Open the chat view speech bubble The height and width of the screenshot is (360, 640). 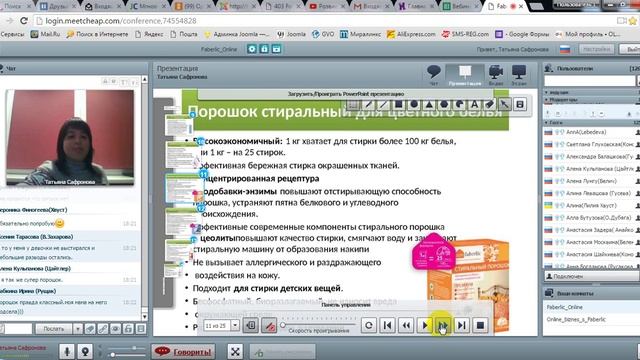[x=433, y=74]
